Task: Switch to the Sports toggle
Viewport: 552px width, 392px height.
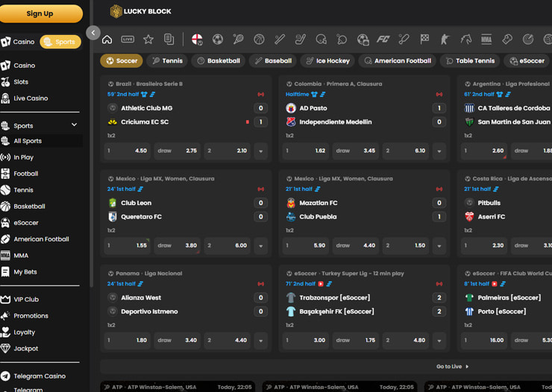Action: click(x=60, y=42)
